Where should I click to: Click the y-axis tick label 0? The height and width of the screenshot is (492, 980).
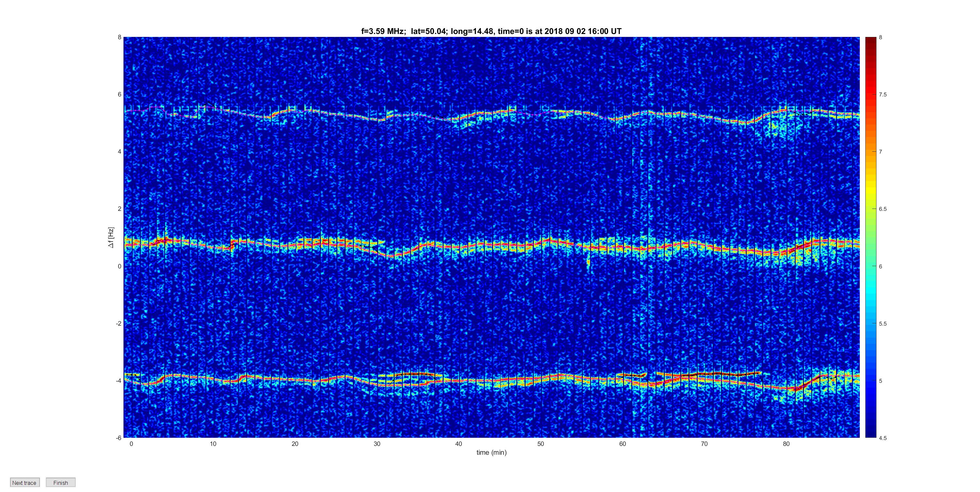[119, 266]
